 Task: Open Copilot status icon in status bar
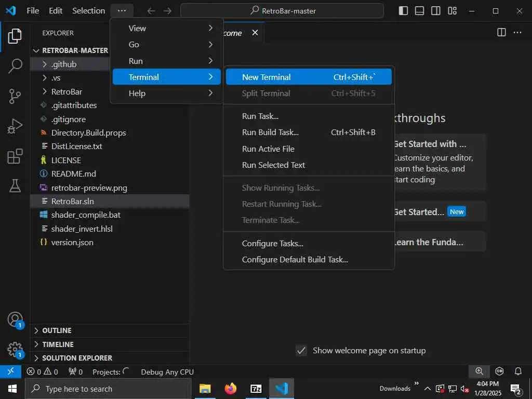[x=499, y=371]
